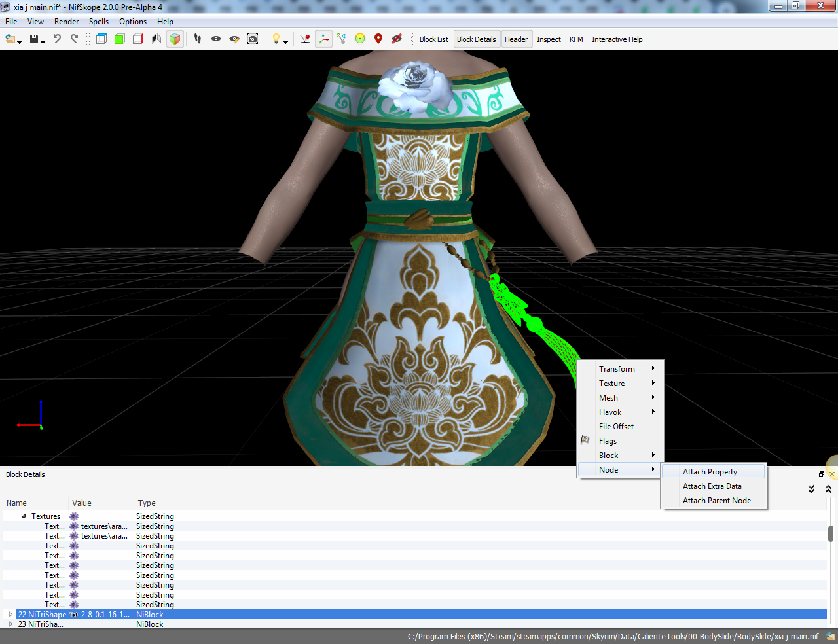
Task: Click the Load file folder icon
Action: coord(10,39)
